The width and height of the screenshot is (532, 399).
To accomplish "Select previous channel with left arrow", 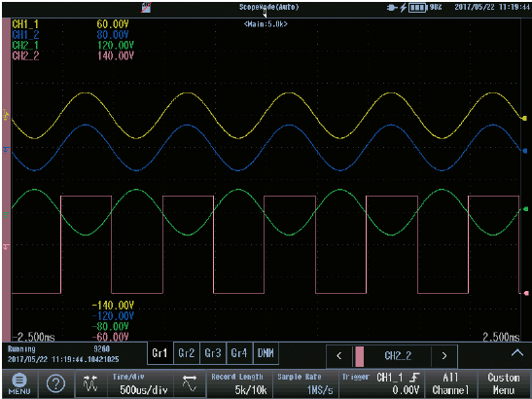I will pos(339,356).
